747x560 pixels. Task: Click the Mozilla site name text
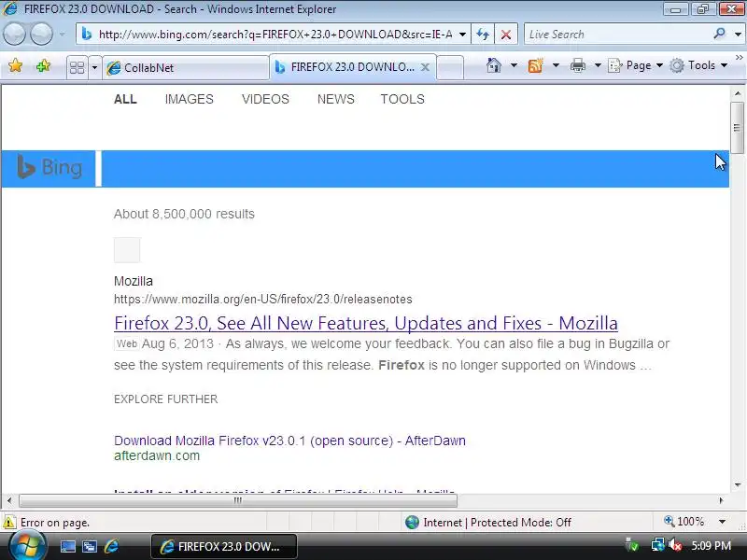click(134, 281)
